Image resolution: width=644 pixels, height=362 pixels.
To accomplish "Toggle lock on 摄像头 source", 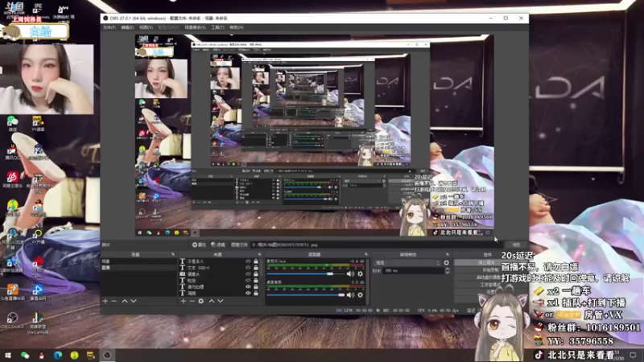I will (x=256, y=274).
